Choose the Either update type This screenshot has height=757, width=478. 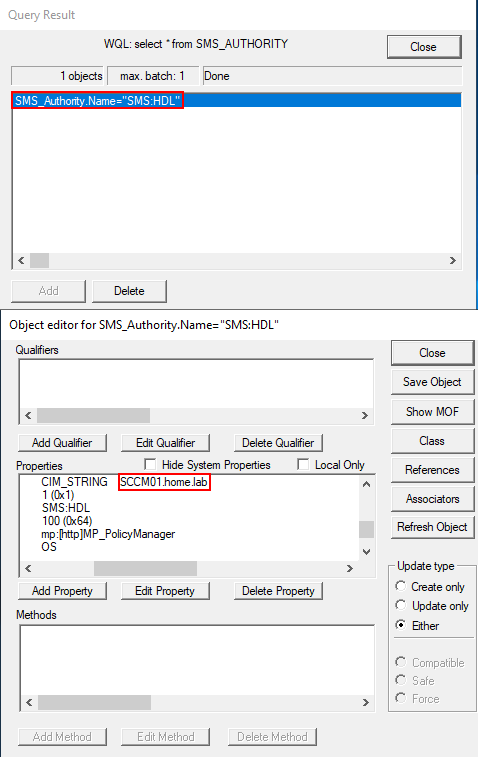click(400, 625)
